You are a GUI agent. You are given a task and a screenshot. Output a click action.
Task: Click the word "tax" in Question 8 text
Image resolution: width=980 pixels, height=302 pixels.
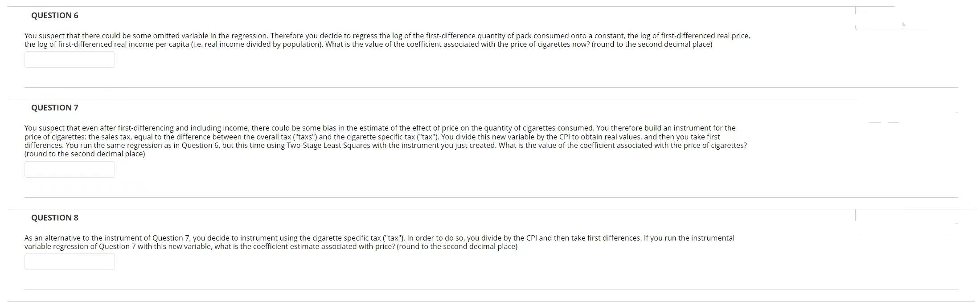(394, 237)
